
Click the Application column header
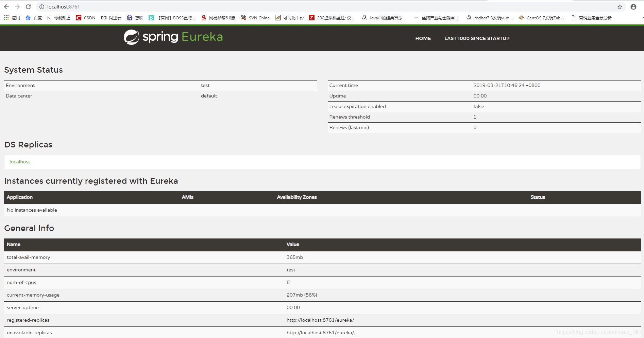tap(20, 197)
